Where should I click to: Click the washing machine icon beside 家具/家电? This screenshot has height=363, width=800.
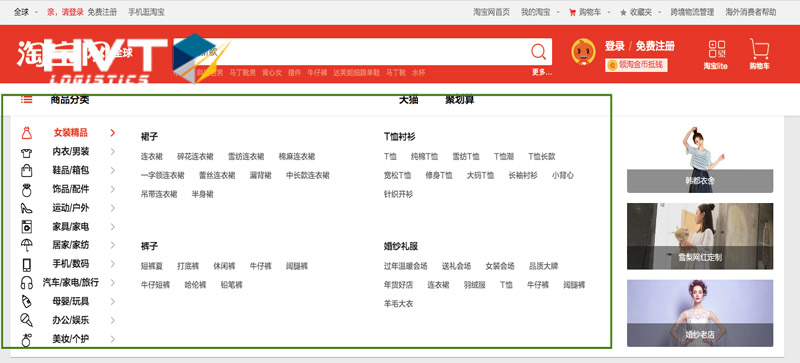point(27,227)
